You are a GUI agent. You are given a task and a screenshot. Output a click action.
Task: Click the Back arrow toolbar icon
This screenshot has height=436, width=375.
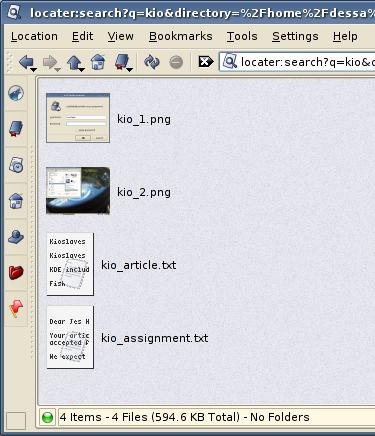[26, 62]
